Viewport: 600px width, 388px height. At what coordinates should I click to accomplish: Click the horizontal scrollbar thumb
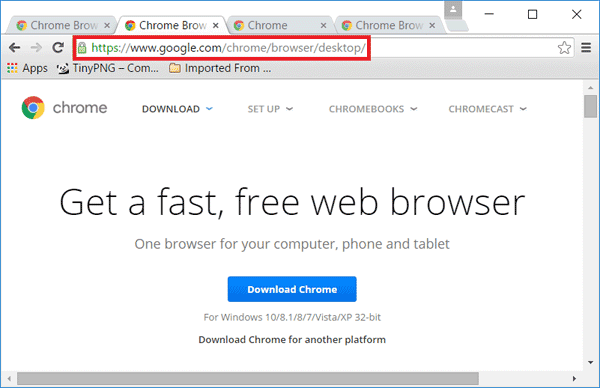coord(248,378)
